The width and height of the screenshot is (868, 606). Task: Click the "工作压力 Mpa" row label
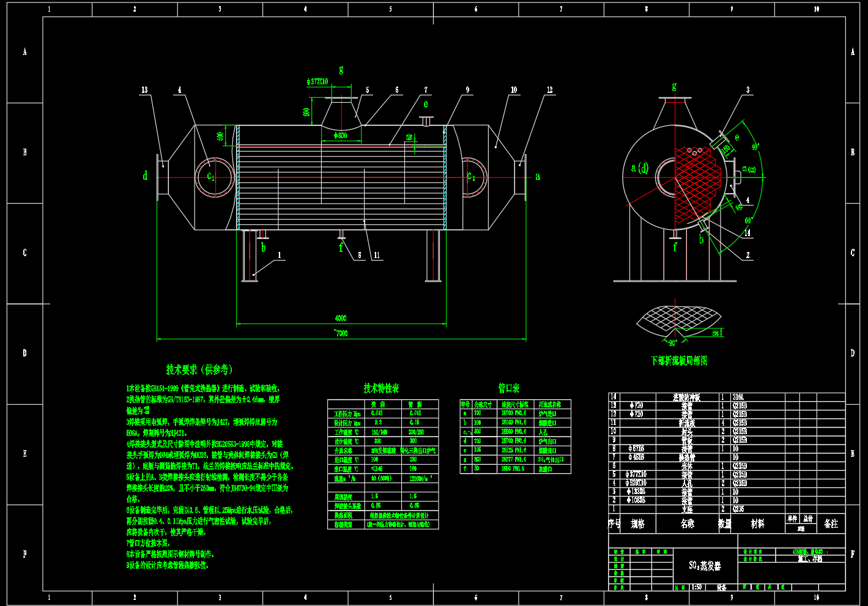point(347,413)
